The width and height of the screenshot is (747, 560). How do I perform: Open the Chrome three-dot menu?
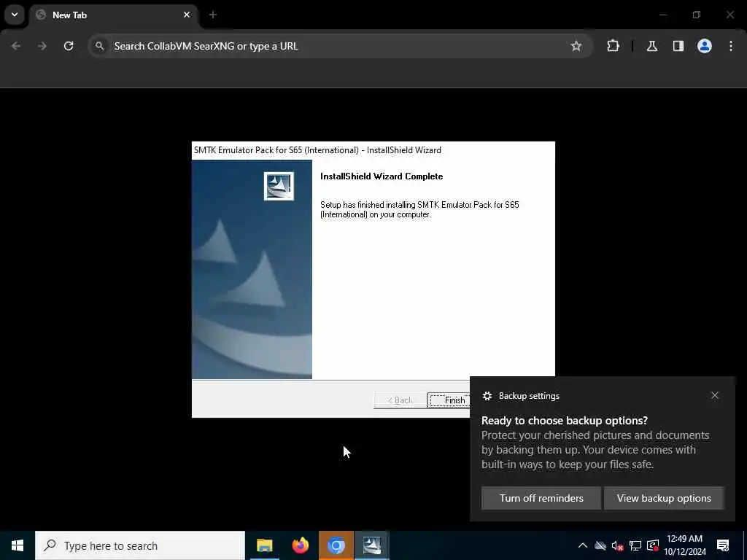tap(731, 46)
